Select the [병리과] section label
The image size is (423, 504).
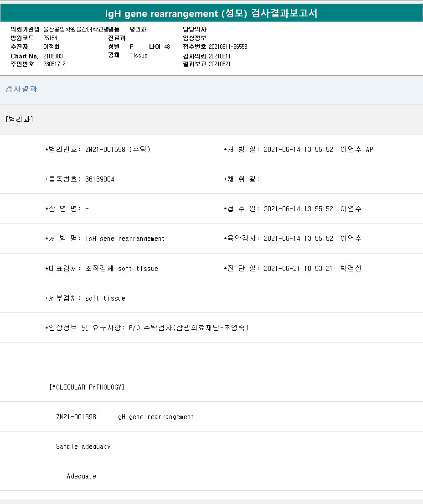pos(19,119)
